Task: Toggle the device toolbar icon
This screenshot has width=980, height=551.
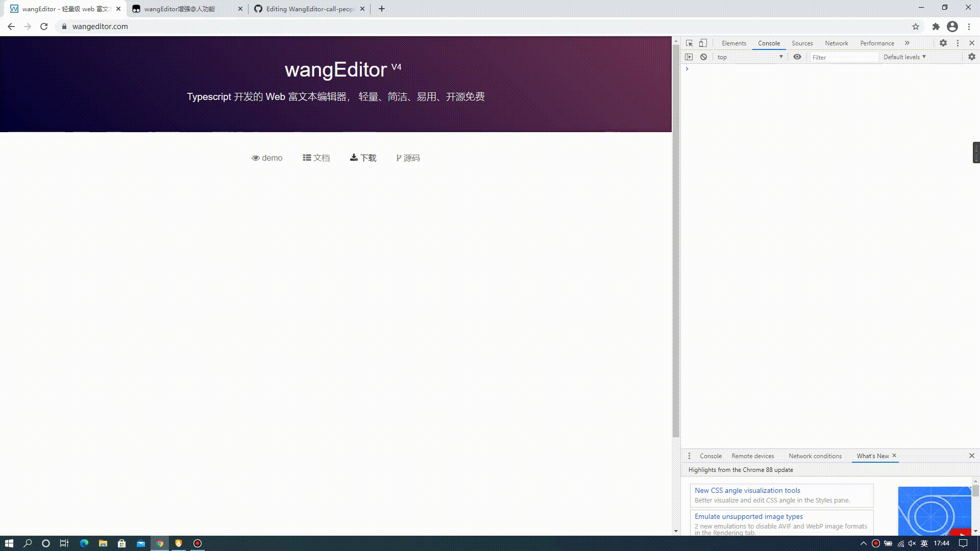Action: click(703, 43)
